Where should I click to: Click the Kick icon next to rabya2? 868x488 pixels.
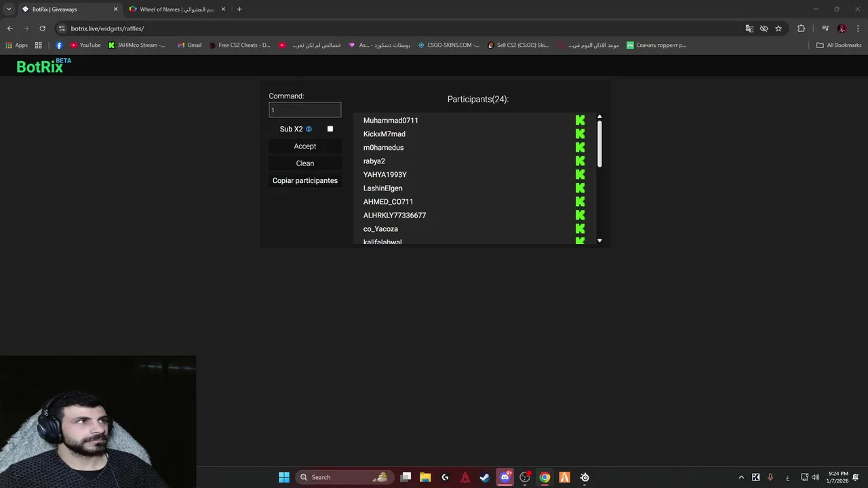click(580, 161)
